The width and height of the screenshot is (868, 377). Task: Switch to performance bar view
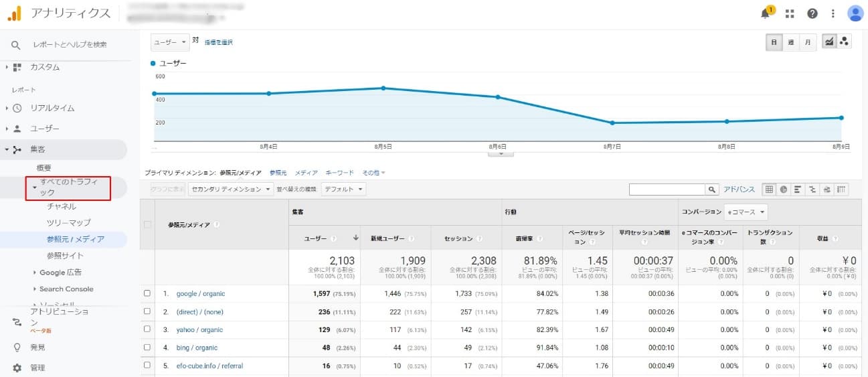tap(798, 190)
